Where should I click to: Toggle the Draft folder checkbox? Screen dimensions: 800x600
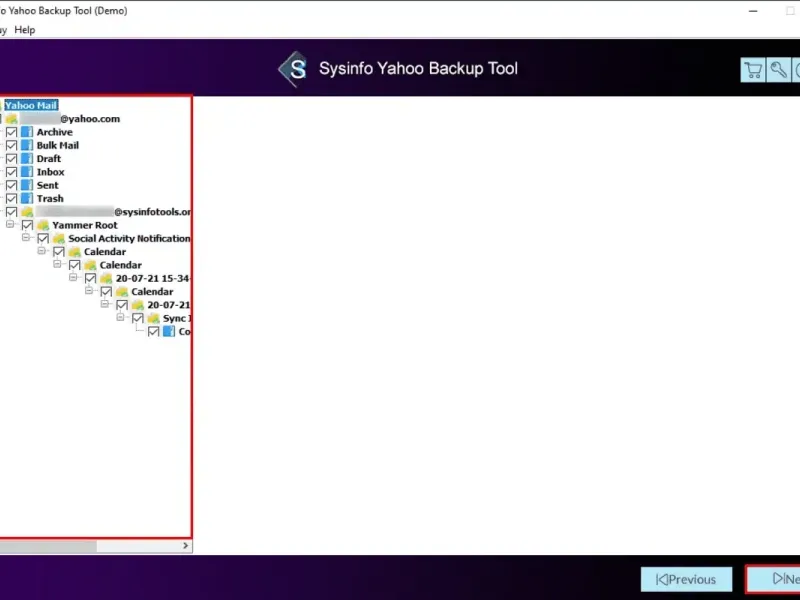pos(11,159)
